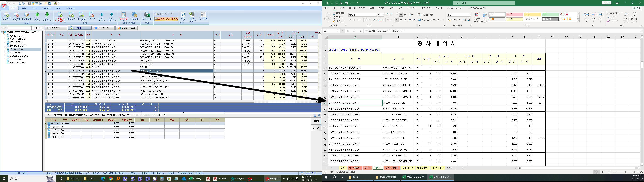Screen dimensions: 644x182
Task: Toggle 사용자 단가 미적용 option
Action: tap(167, 19)
